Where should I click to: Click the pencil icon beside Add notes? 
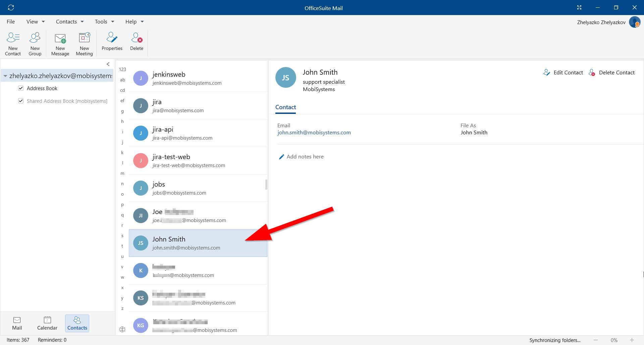(281, 157)
